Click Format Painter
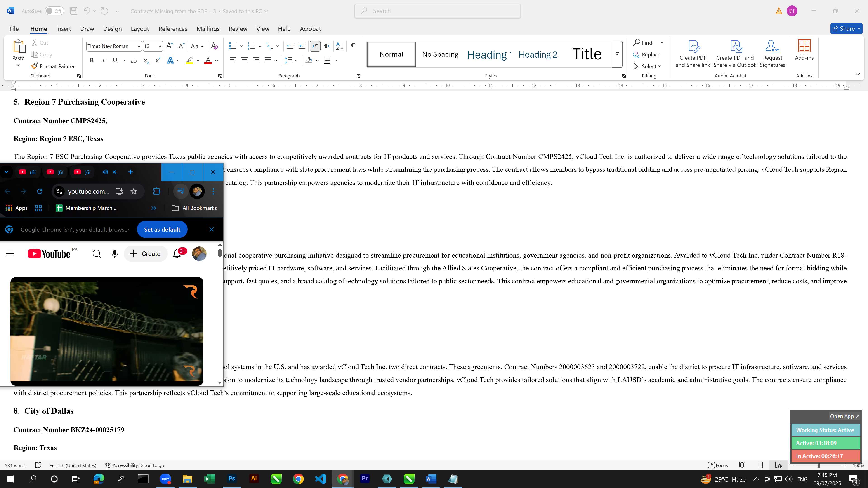 click(53, 66)
